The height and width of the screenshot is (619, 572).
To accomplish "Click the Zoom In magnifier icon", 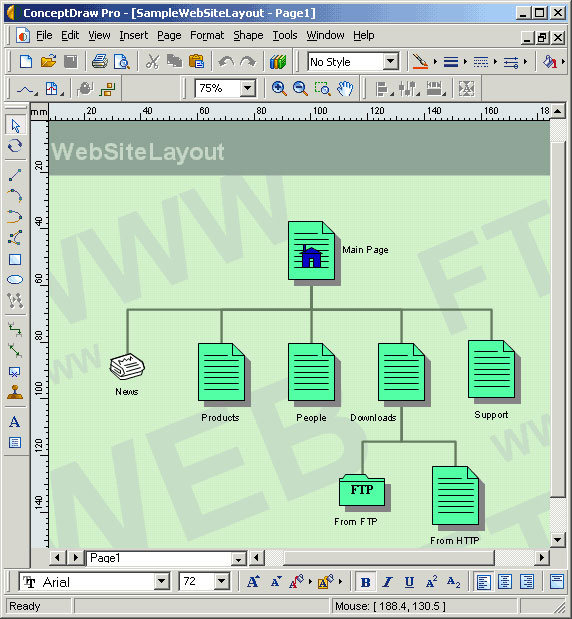I will 279,88.
